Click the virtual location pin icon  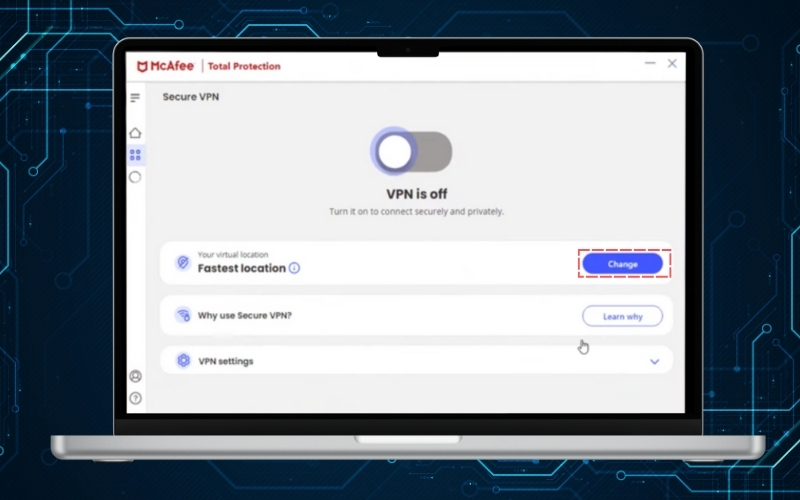coord(183,262)
